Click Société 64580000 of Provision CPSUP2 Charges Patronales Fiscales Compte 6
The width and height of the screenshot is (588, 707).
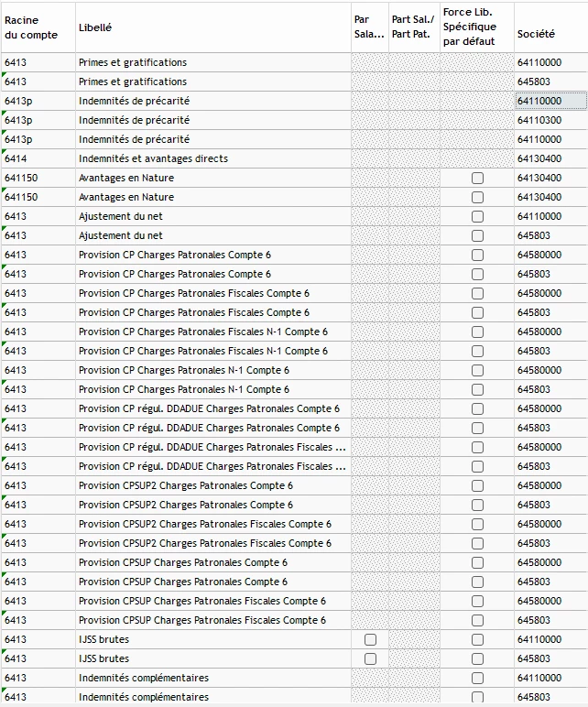[x=551, y=524]
